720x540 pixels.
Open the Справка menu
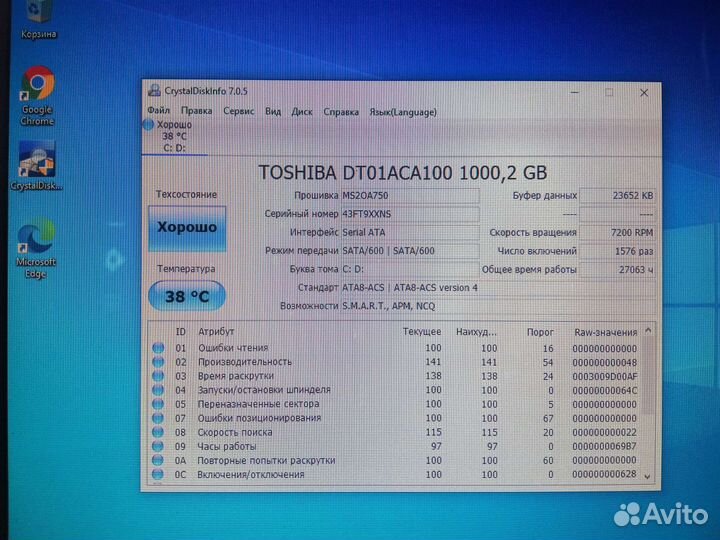341,112
